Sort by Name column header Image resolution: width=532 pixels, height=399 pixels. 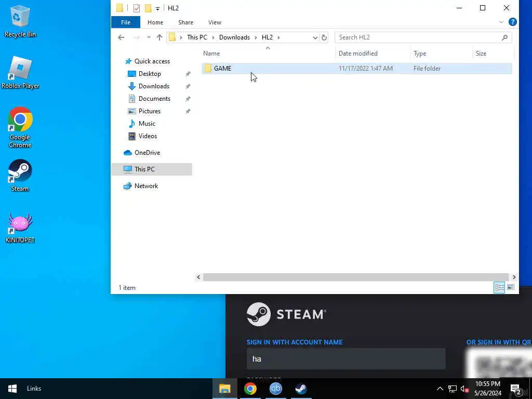[x=211, y=54]
